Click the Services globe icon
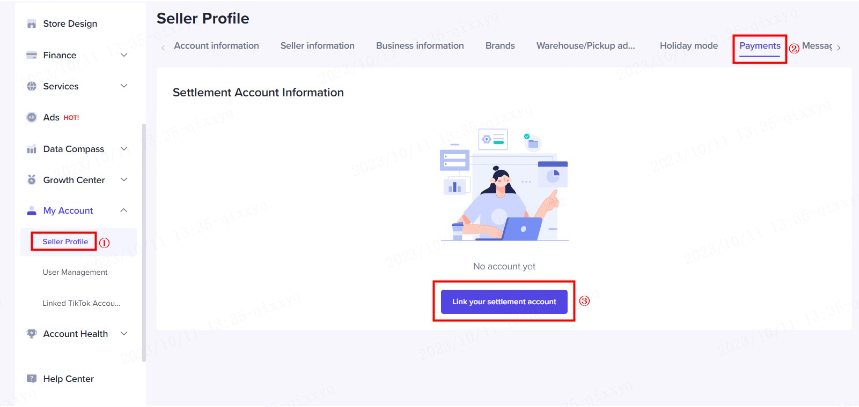Image resolution: width=859 pixels, height=407 pixels. tap(32, 86)
